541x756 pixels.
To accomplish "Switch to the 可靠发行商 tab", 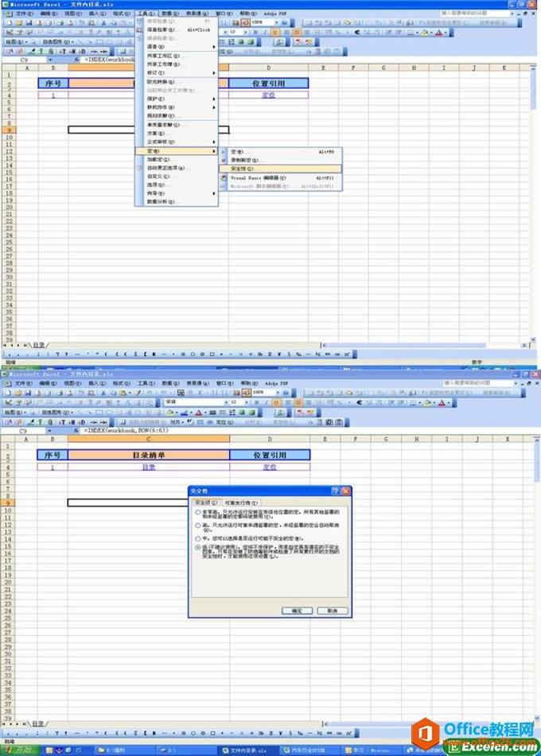I will [241, 502].
